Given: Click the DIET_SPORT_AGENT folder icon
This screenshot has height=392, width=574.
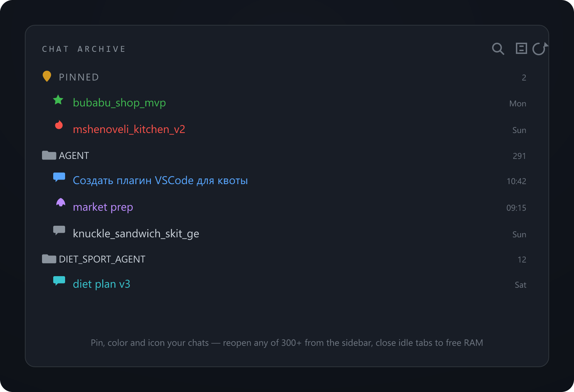Looking at the screenshot, I should 49,259.
